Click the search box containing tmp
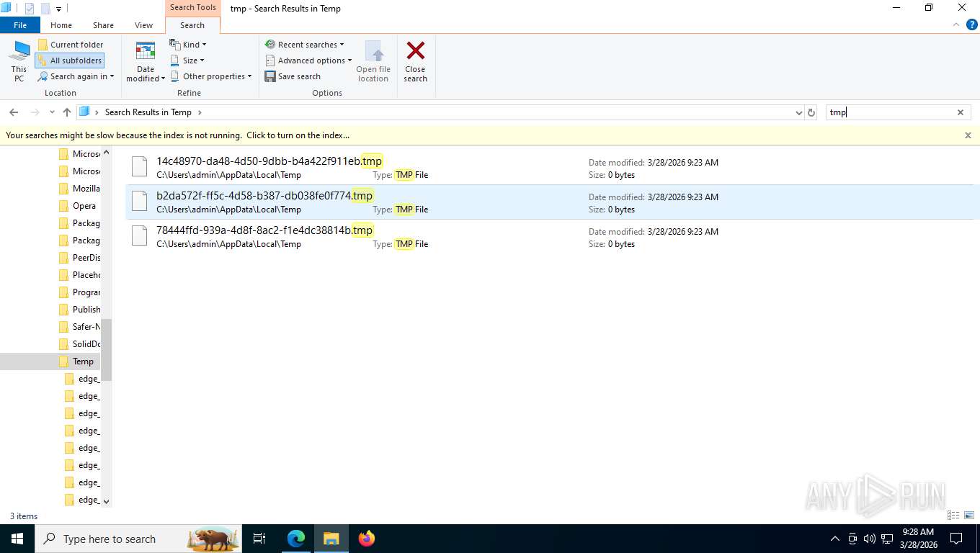 coord(891,112)
